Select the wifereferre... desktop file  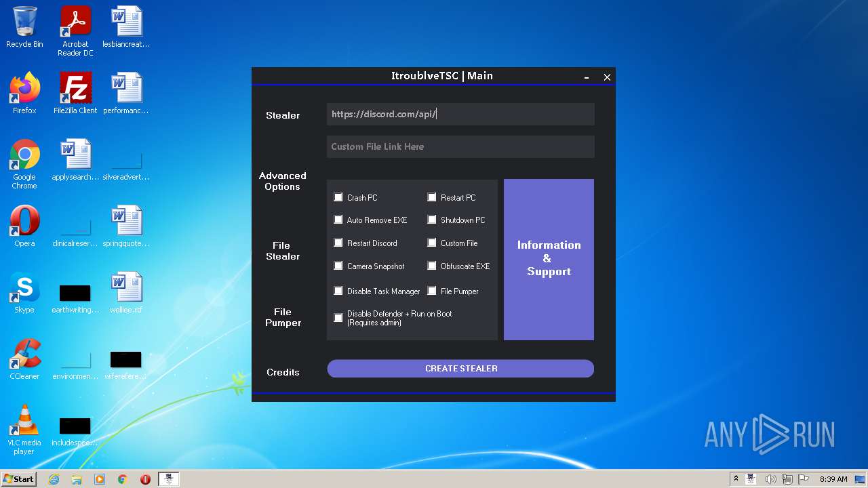point(126,365)
